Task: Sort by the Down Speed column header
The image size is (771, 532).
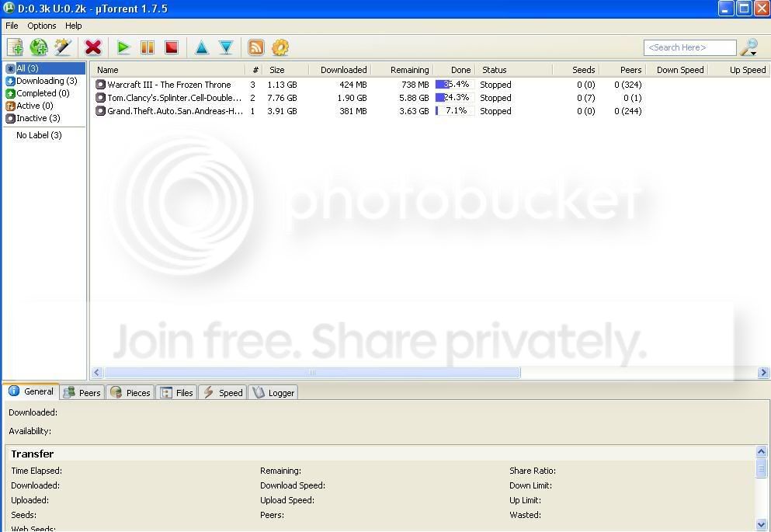Action: coord(677,70)
